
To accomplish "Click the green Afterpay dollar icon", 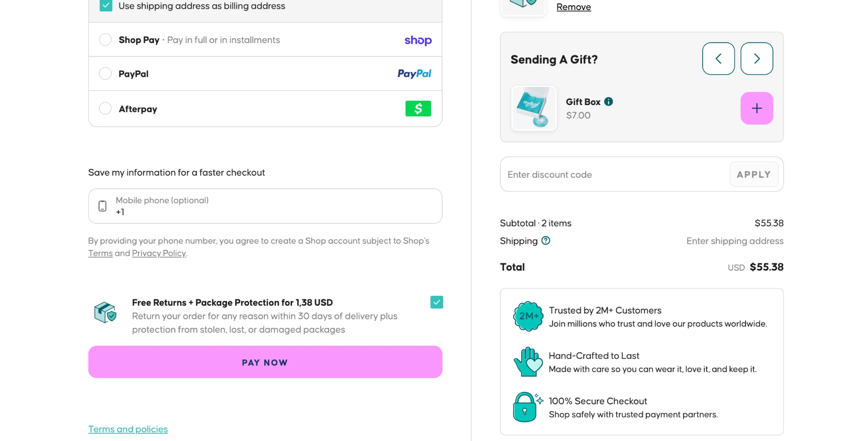I will pos(418,108).
